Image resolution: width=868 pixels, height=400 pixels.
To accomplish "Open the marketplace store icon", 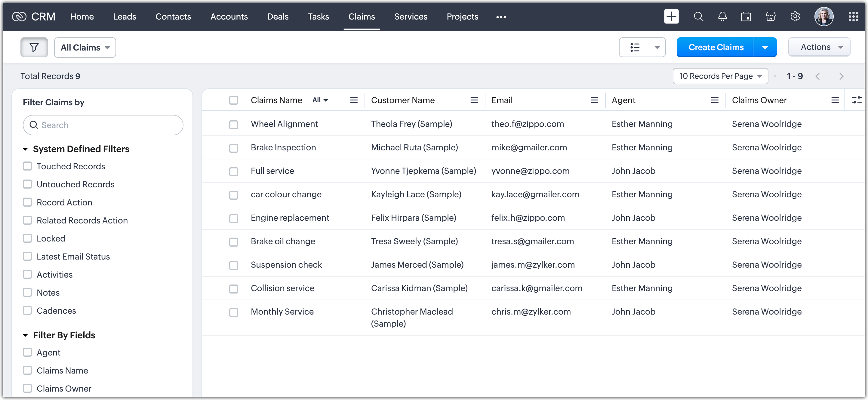I will click(770, 17).
